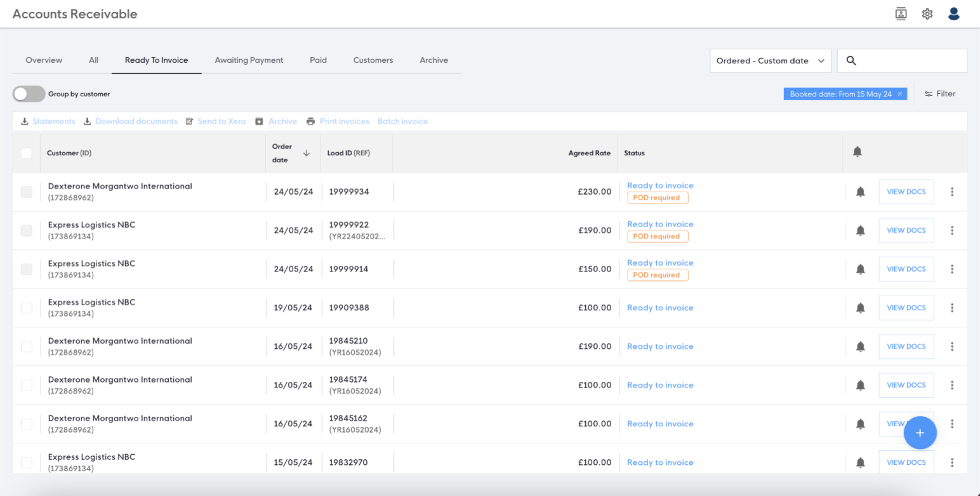The width and height of the screenshot is (980, 496).
Task: Click bell icon for load 19999934
Action: tap(861, 192)
